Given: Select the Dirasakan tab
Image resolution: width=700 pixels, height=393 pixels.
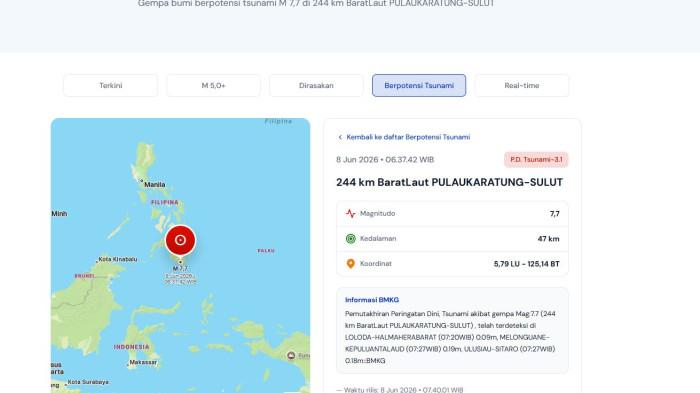Looking at the screenshot, I should (x=316, y=85).
